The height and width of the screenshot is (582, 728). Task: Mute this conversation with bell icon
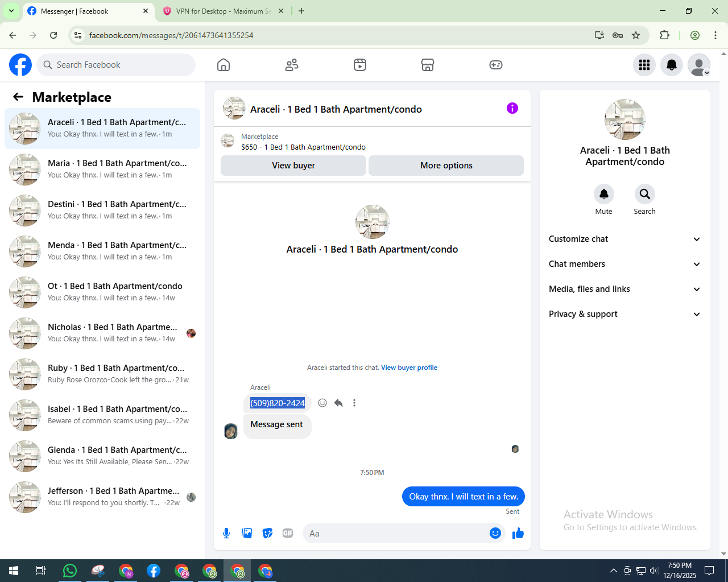604,194
